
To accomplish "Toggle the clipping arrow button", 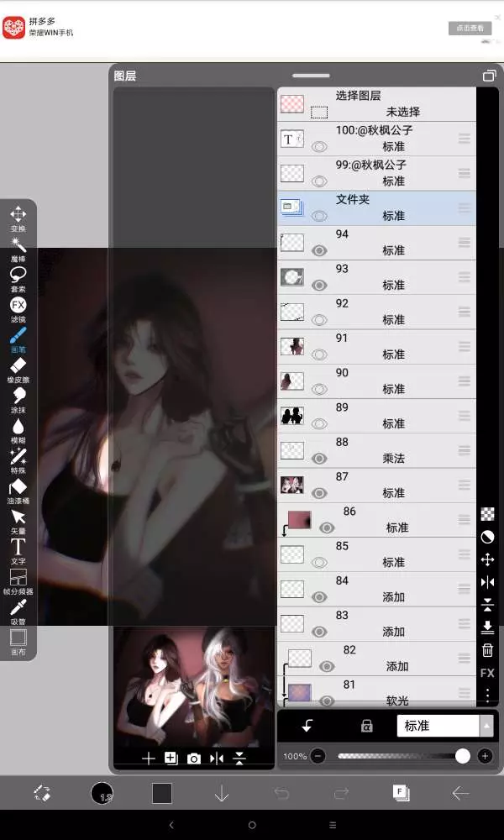I will click(x=307, y=726).
